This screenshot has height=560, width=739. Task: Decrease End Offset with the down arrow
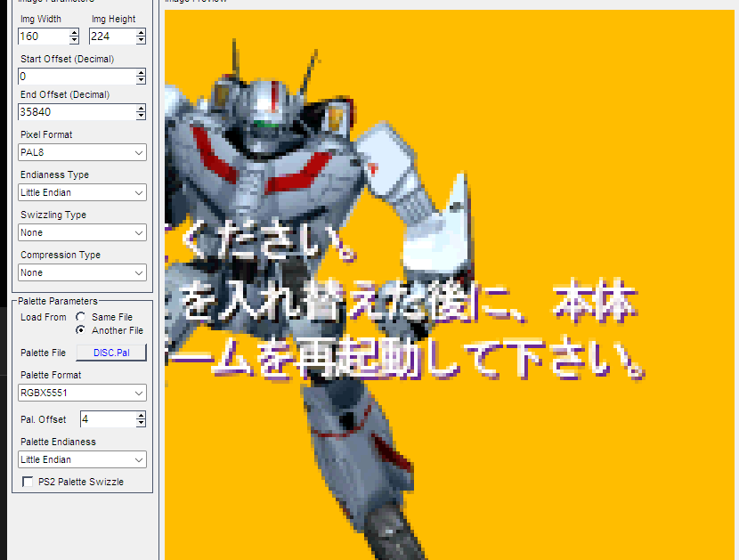(141, 117)
